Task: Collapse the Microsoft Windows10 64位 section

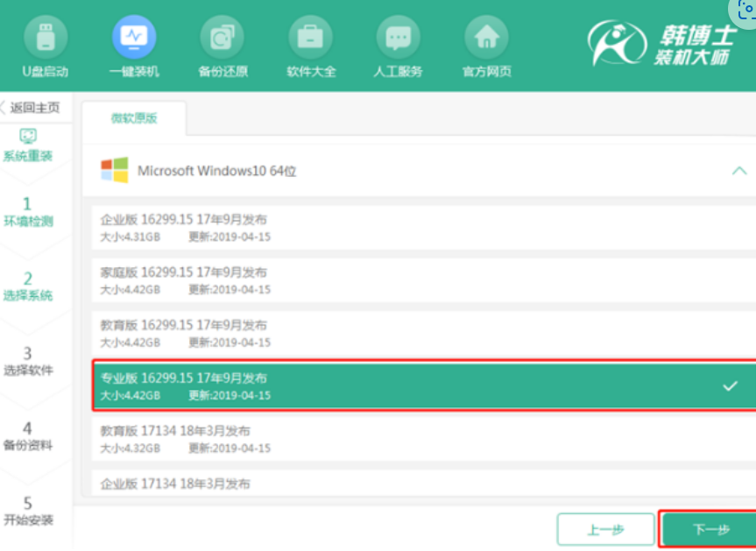Action: (x=739, y=171)
